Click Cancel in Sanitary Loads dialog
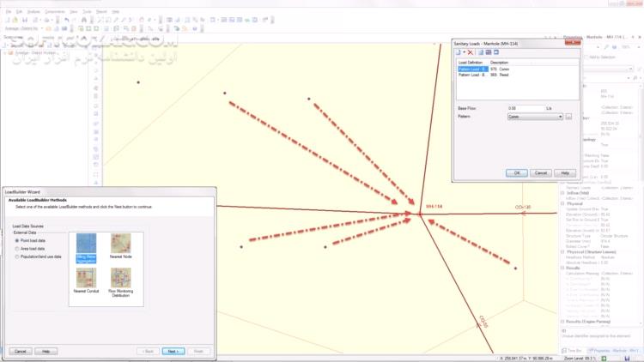This screenshot has width=644, height=362. (x=540, y=172)
